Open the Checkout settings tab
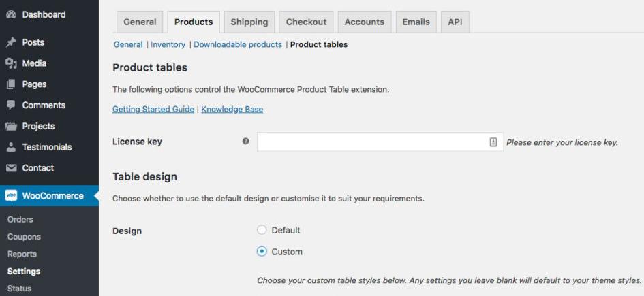 point(307,22)
